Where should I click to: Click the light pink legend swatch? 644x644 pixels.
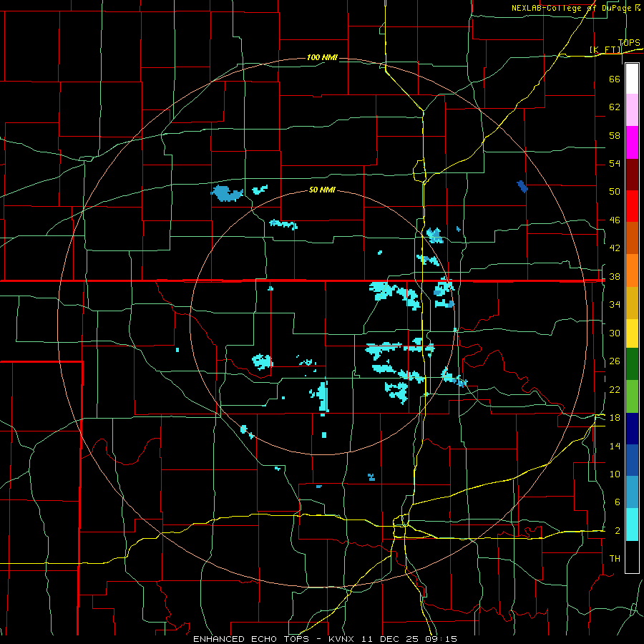click(x=632, y=110)
